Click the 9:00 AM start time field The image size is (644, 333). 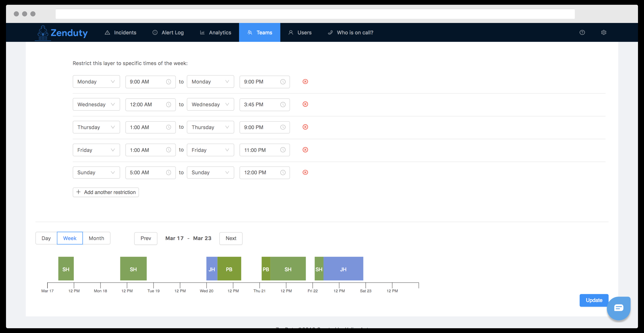150,82
